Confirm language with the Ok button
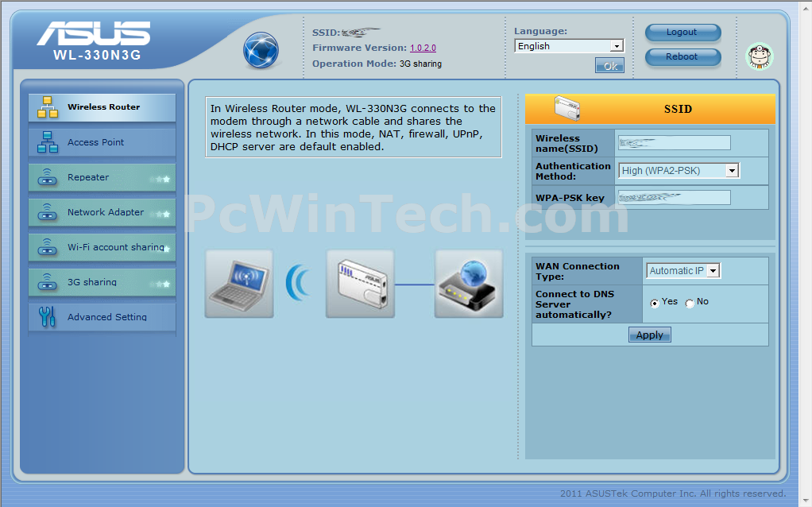 [609, 66]
